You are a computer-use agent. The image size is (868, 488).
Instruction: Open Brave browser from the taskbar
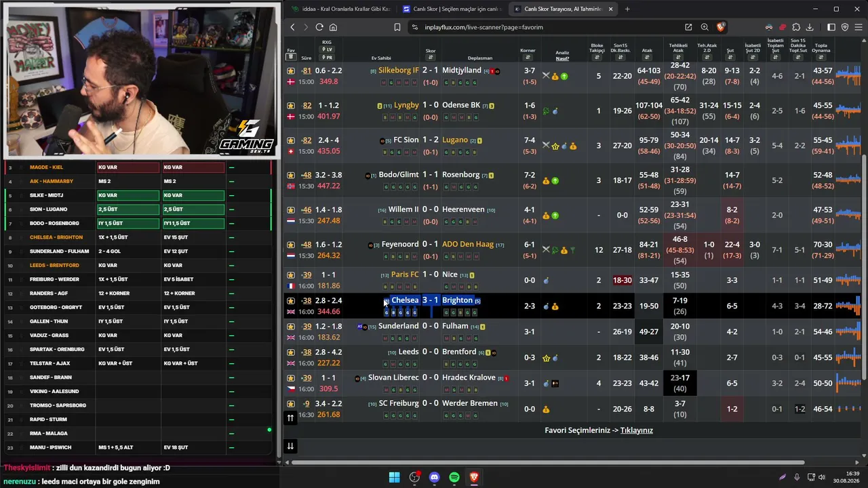point(474,477)
